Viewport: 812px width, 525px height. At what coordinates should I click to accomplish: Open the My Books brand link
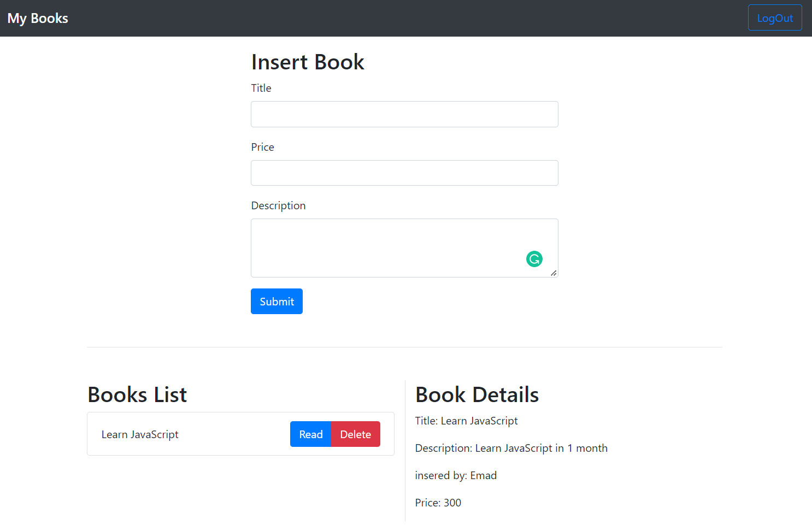37,17
